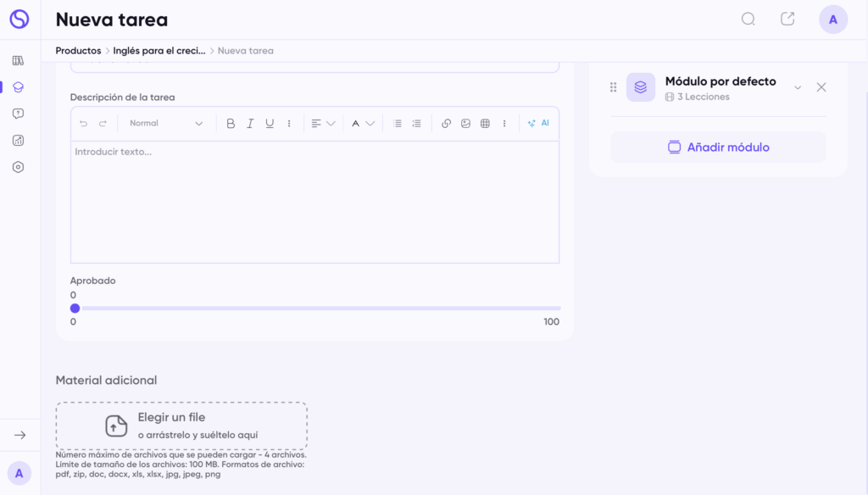This screenshot has width=868, height=495.
Task: Create a numbered list
Action: 416,124
